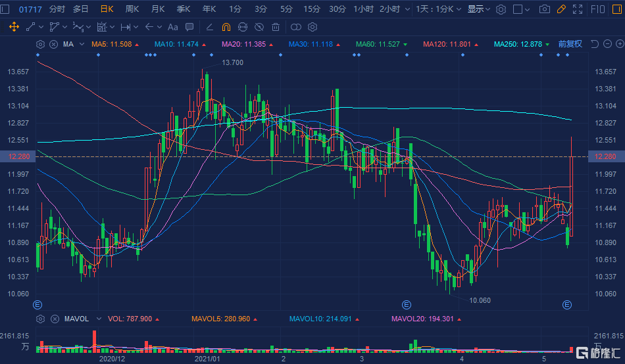
Task: Expand the MA indicator dropdown
Action: coord(82,44)
